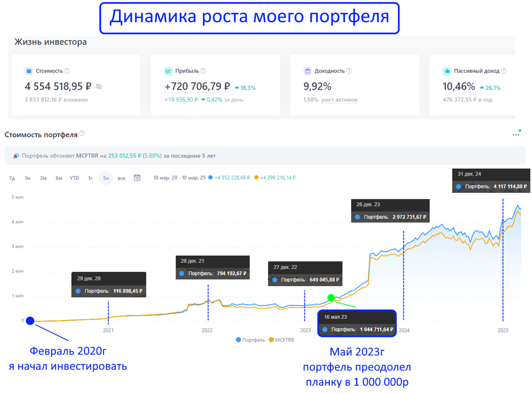
Task: Click the piggy bank Пассивный доход icon
Action: coord(447,71)
